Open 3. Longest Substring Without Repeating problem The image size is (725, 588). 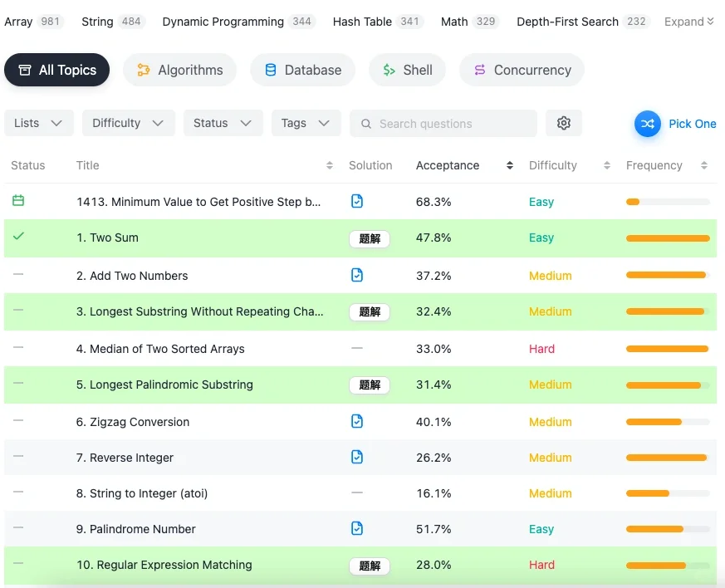pyautogui.click(x=200, y=311)
